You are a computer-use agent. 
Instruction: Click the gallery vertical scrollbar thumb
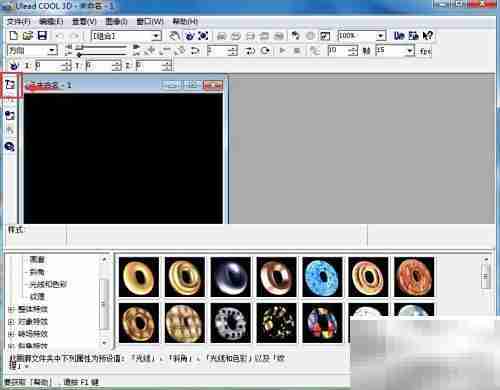[x=486, y=276]
